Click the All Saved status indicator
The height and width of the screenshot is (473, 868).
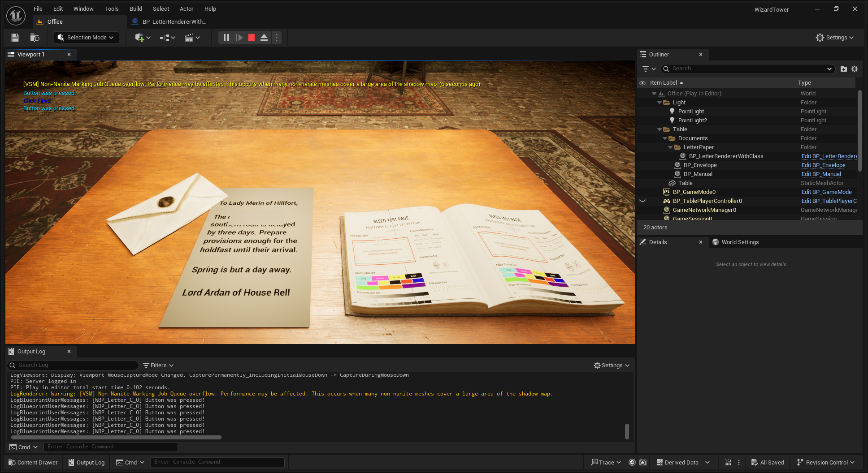pos(768,463)
